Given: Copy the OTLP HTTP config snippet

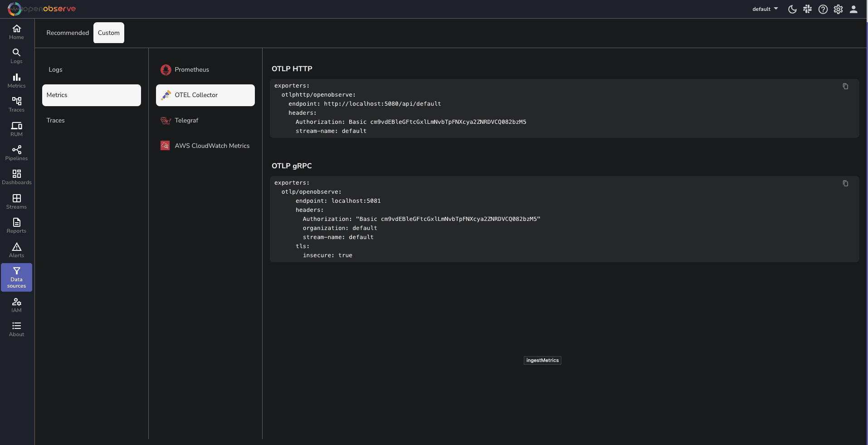Looking at the screenshot, I should click(845, 86).
